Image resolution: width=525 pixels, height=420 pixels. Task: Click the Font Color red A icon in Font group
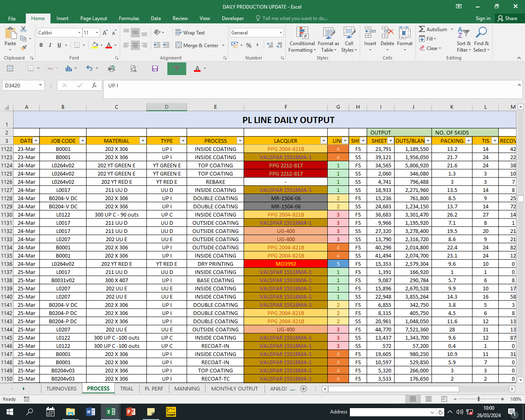(109, 45)
